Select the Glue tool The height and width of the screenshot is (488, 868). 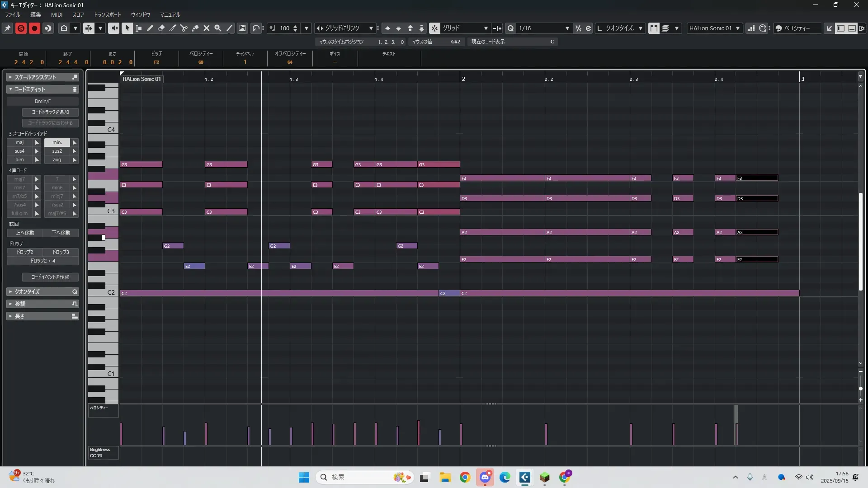(195, 28)
